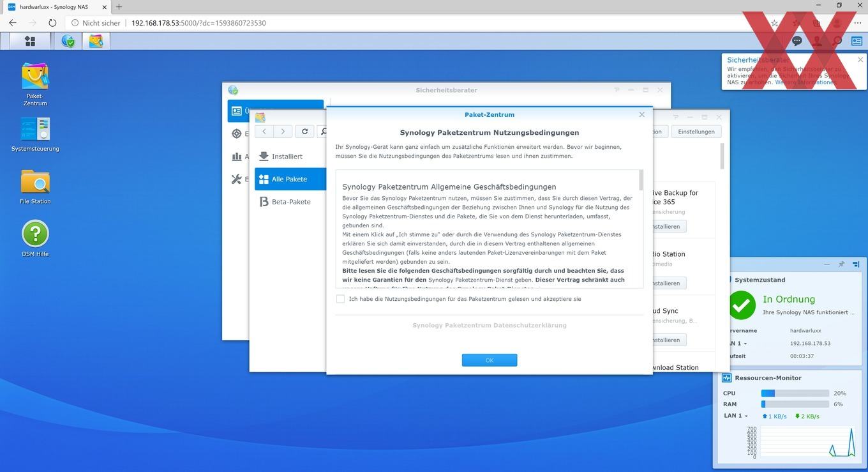Click the '1 KB/s' upload rate

[774, 416]
